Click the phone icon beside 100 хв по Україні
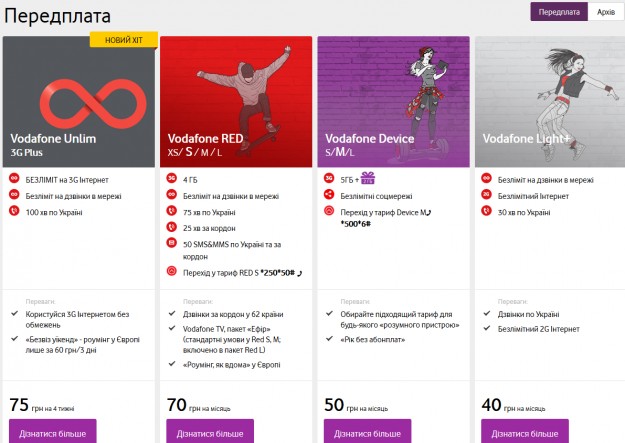Image resolution: width=625 pixels, height=443 pixels. [14, 212]
